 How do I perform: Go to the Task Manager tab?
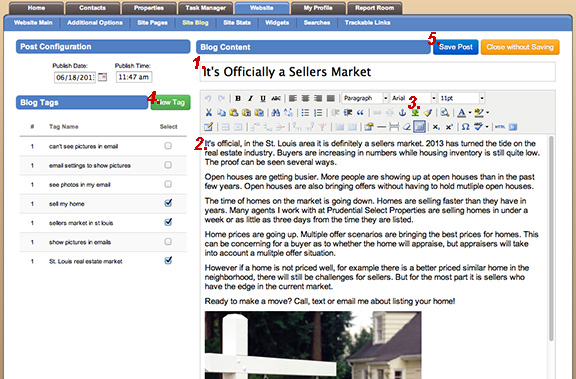click(x=205, y=8)
